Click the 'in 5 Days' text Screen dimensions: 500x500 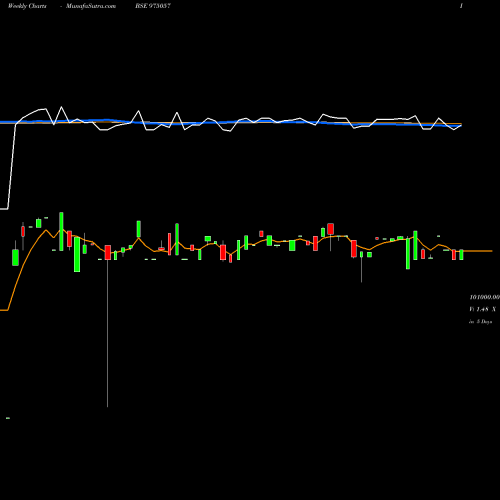point(480,322)
